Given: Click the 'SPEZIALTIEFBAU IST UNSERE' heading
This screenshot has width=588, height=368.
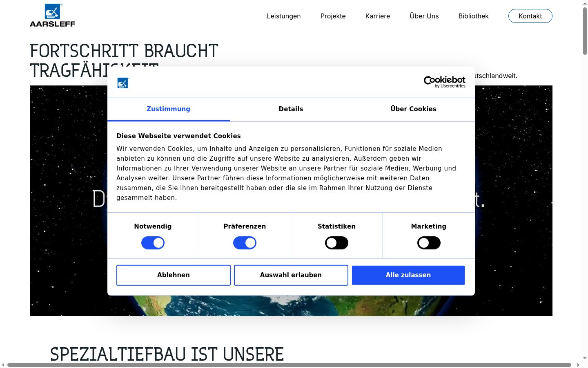Looking at the screenshot, I should pyautogui.click(x=167, y=354).
